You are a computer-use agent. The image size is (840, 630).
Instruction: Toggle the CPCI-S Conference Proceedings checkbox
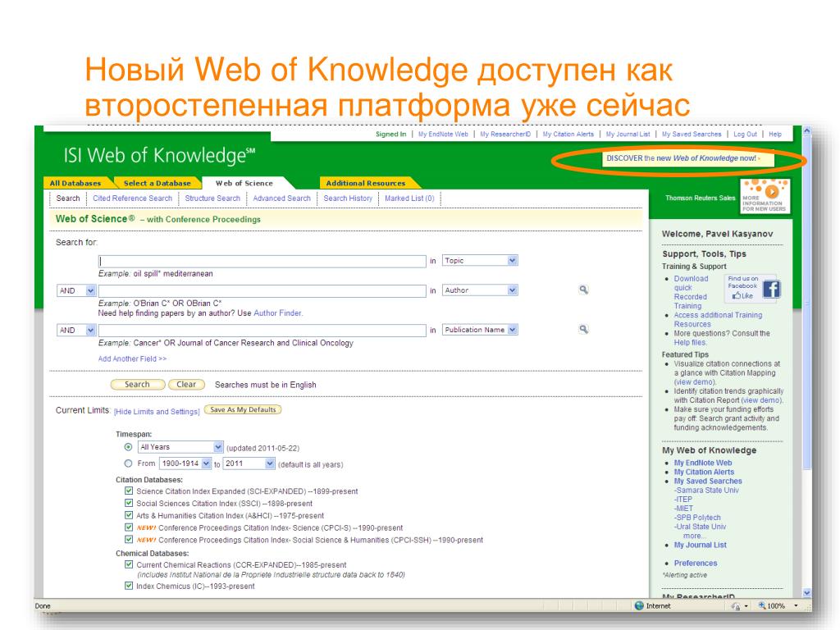click(x=129, y=527)
